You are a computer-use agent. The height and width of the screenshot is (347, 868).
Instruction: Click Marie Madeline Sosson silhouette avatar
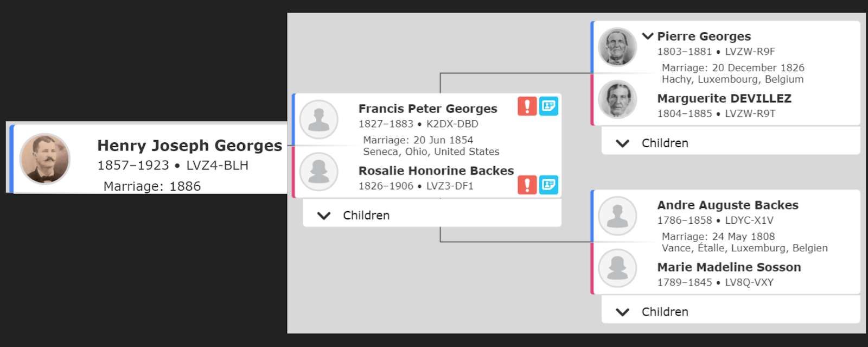[617, 268]
